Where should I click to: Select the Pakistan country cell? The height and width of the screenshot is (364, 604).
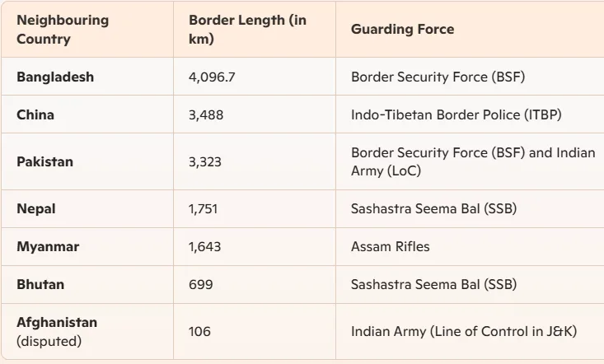tap(44, 161)
